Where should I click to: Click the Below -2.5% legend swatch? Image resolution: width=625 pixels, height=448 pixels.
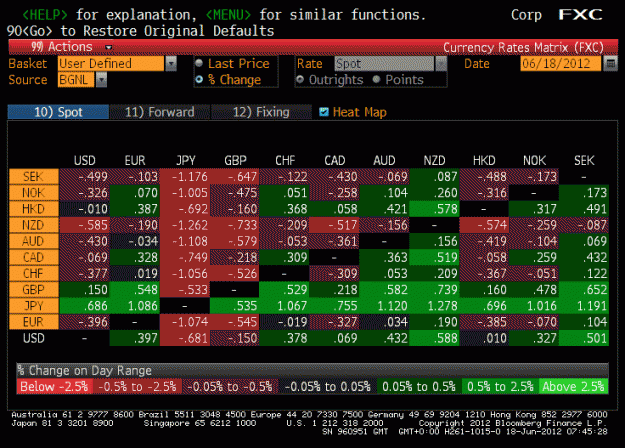[x=55, y=386]
